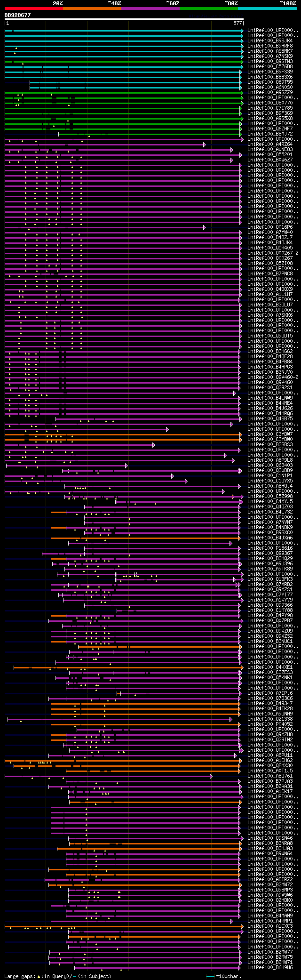Click the white query sequence ruler bar

pyautogui.click(x=124, y=19)
